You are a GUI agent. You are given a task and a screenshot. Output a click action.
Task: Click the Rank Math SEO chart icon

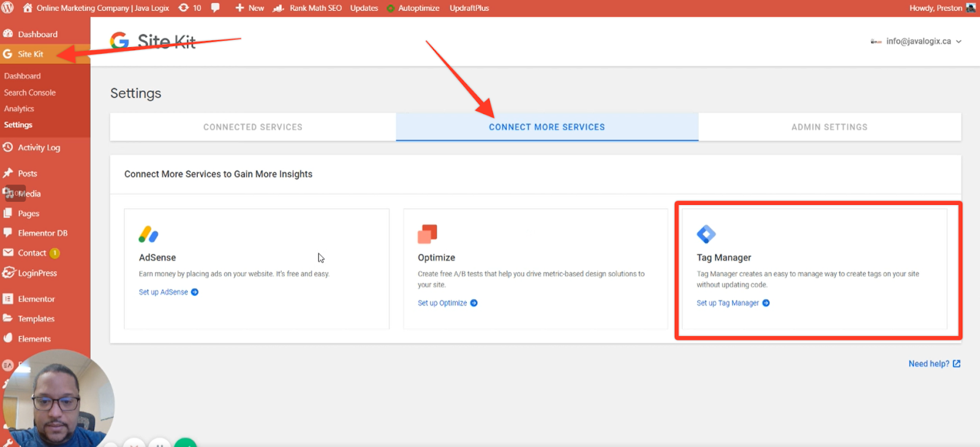tap(279, 8)
